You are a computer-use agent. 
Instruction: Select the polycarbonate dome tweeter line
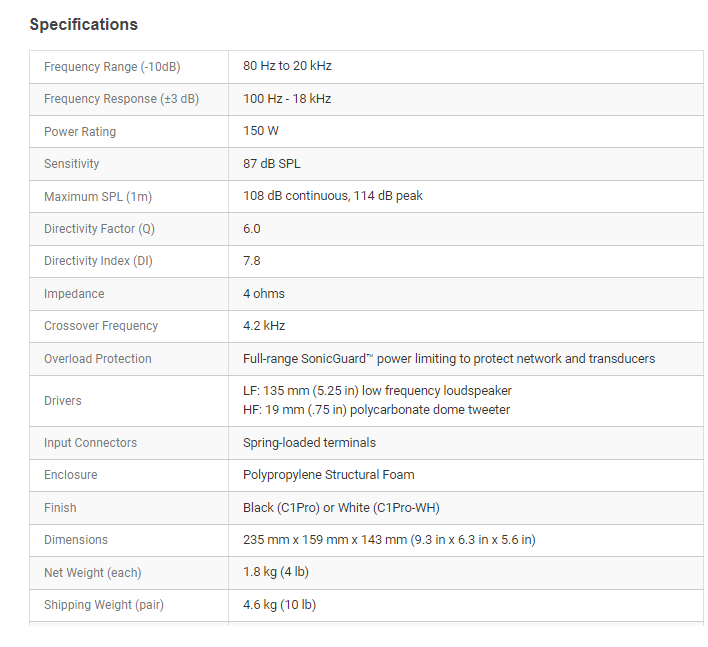pos(376,410)
